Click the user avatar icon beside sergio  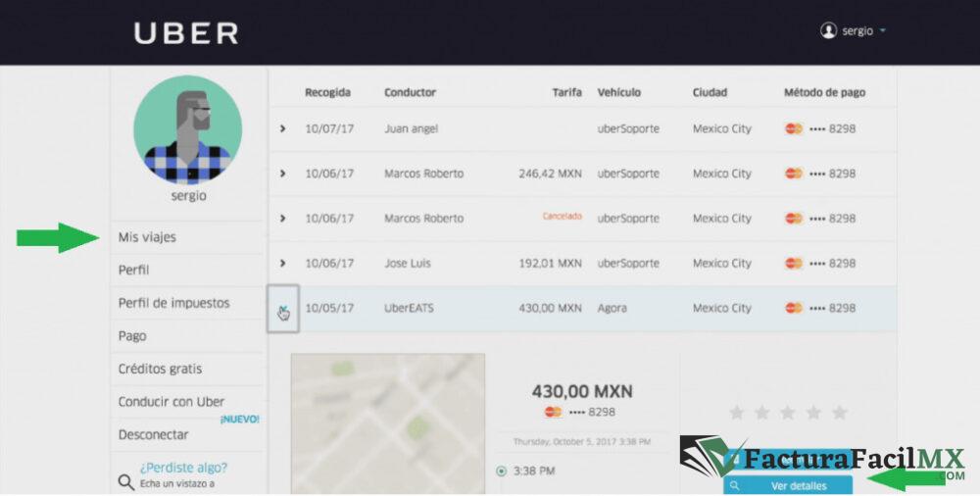[x=828, y=30]
